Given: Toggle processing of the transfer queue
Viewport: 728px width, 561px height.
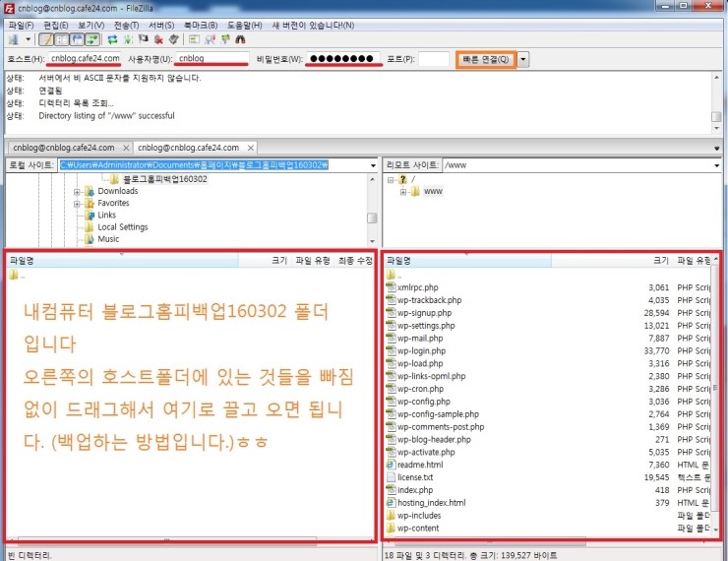Looking at the screenshot, I should point(128,39).
